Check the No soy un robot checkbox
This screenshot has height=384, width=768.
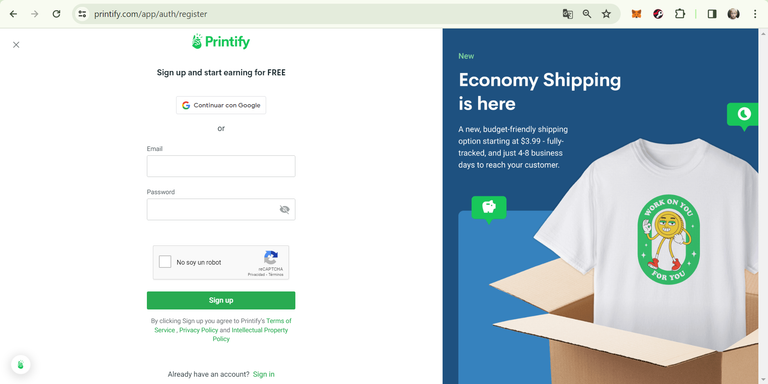(165, 262)
